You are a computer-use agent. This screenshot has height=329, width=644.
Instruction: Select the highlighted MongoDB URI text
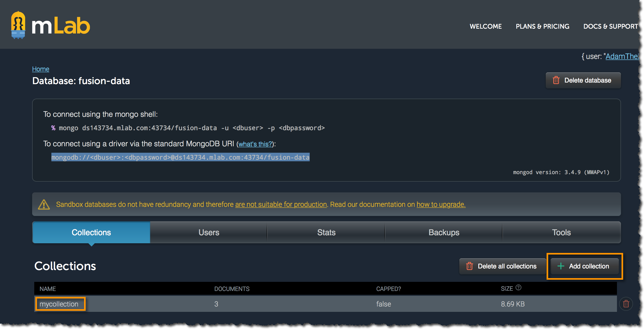pos(180,157)
